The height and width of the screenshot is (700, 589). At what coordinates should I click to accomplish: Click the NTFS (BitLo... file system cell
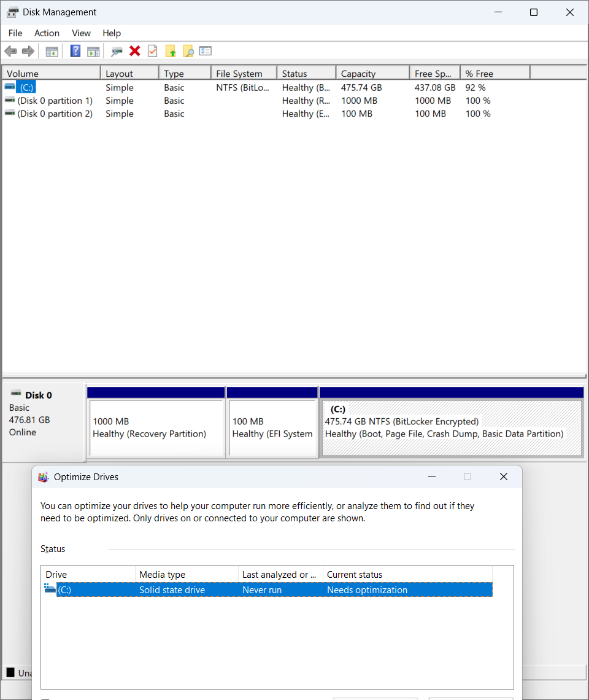[x=243, y=87]
